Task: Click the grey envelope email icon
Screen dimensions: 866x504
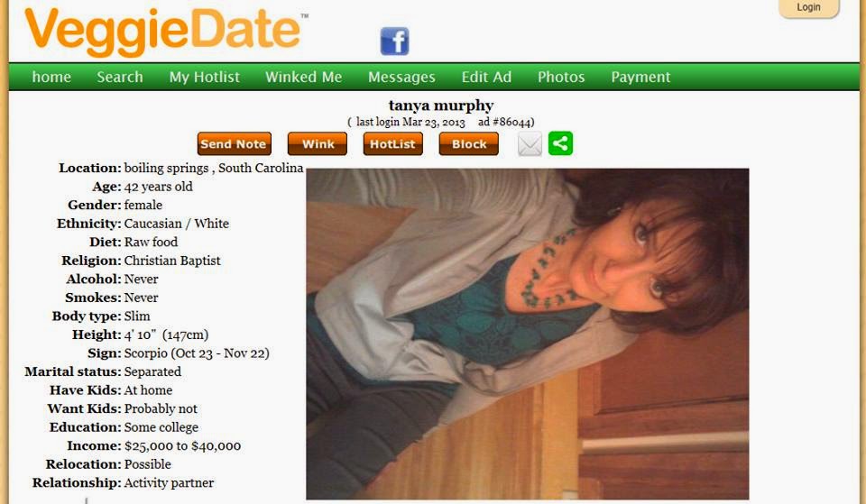Action: coord(530,144)
